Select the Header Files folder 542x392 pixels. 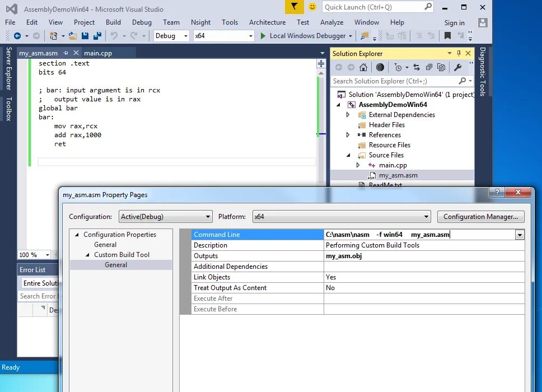coord(386,125)
